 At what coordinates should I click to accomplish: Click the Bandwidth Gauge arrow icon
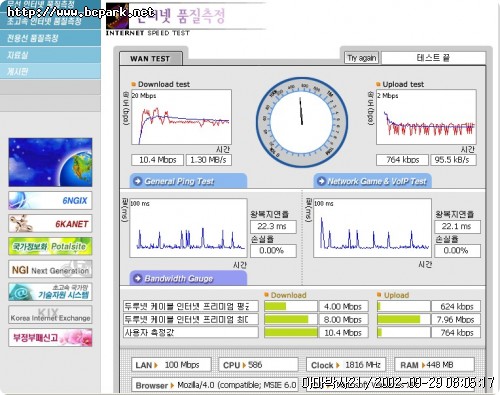[x=137, y=278]
